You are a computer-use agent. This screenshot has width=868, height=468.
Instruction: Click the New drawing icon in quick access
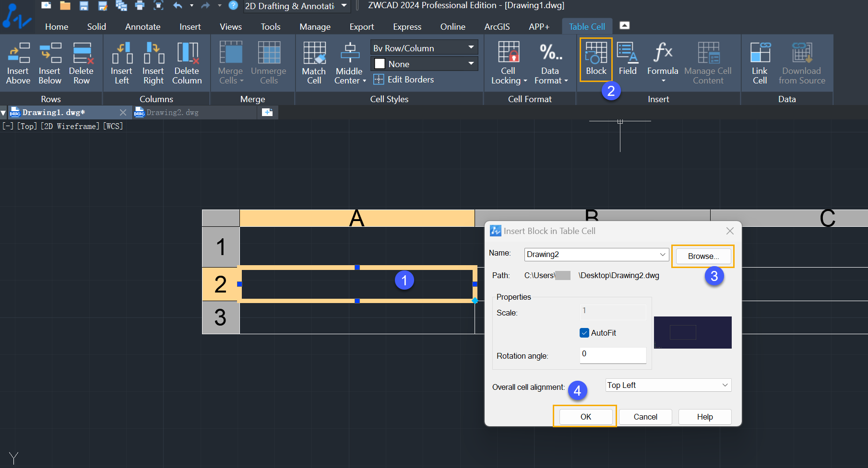pos(46,5)
